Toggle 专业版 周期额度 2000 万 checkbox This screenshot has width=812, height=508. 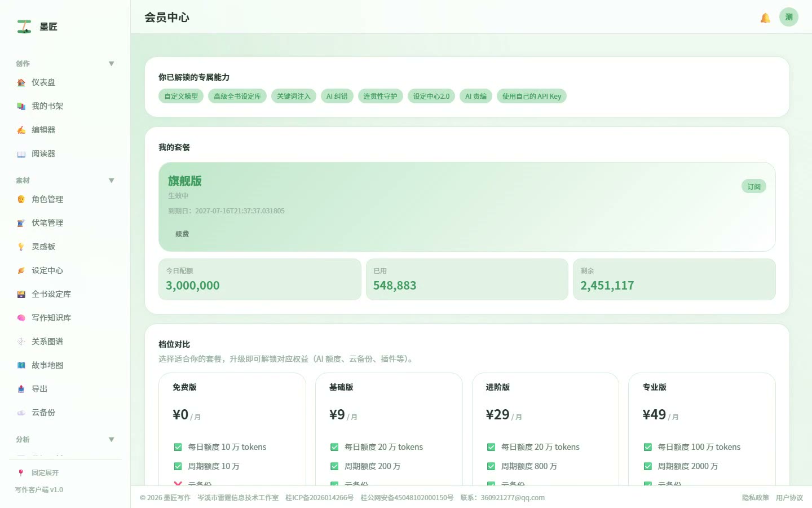click(x=648, y=466)
